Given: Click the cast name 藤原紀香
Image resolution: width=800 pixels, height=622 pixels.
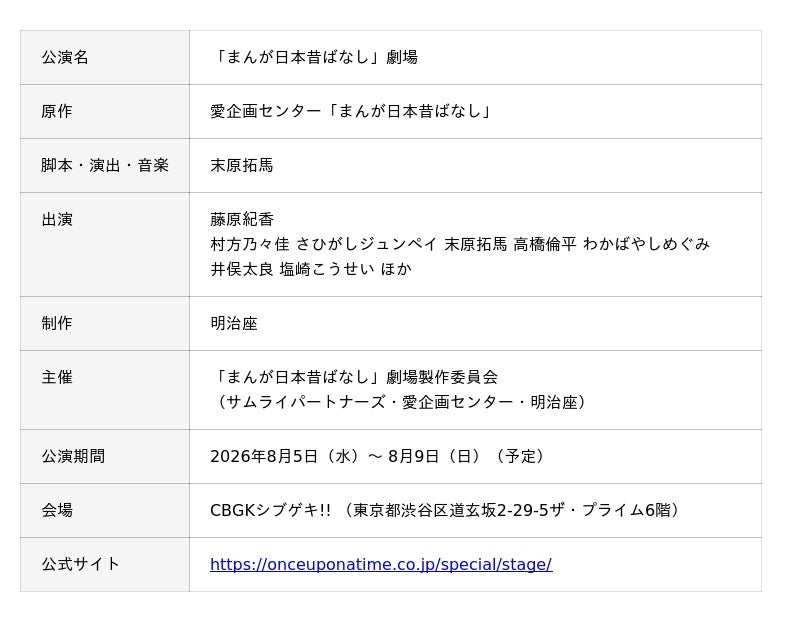Looking at the screenshot, I should 241,219.
